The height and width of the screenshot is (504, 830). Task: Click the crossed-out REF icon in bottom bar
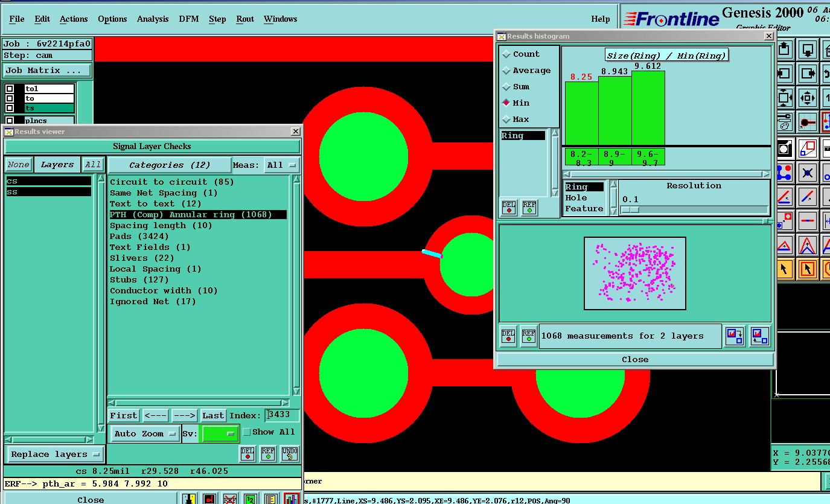pos(229,499)
